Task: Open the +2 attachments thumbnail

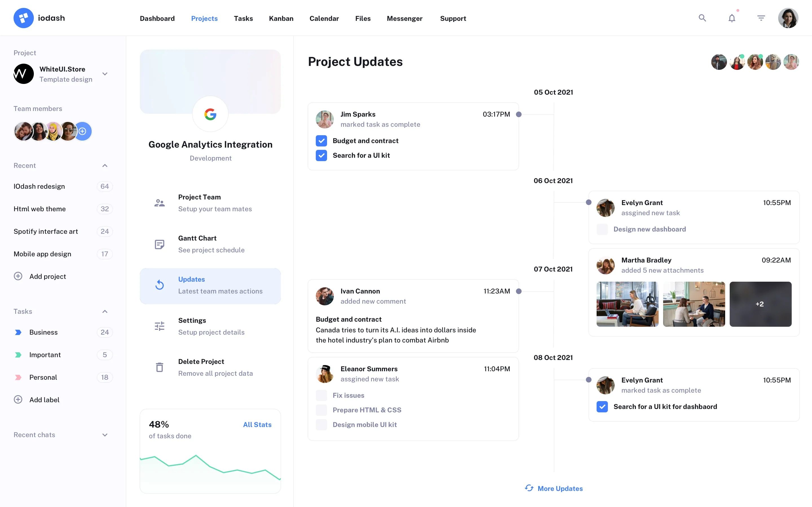Action: click(x=760, y=304)
